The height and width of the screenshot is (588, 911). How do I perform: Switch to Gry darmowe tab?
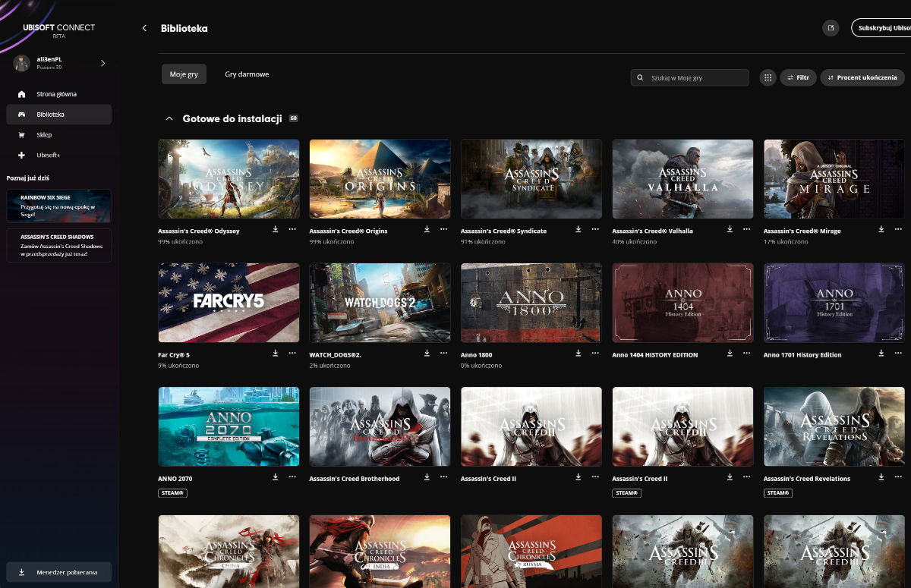click(x=247, y=74)
